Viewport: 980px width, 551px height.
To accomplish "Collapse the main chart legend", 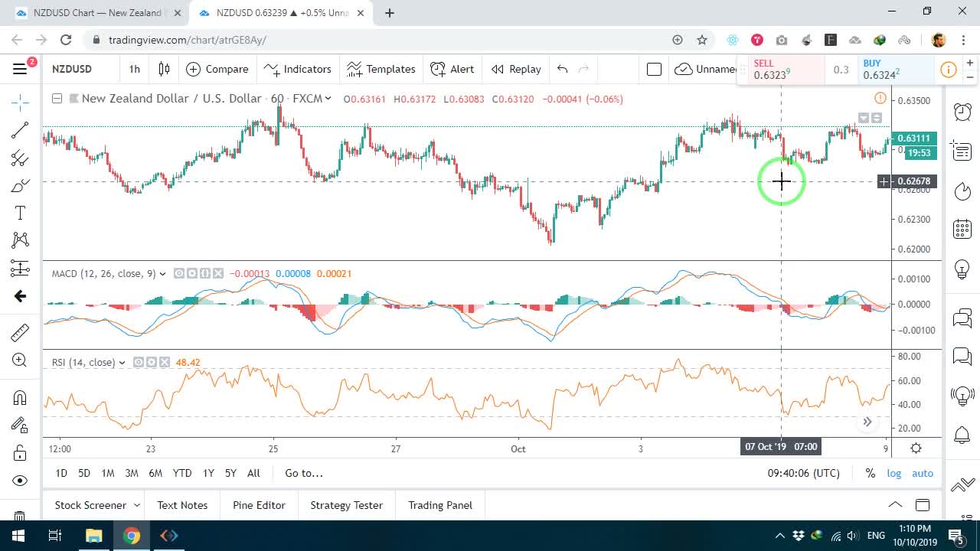I will [x=57, y=98].
